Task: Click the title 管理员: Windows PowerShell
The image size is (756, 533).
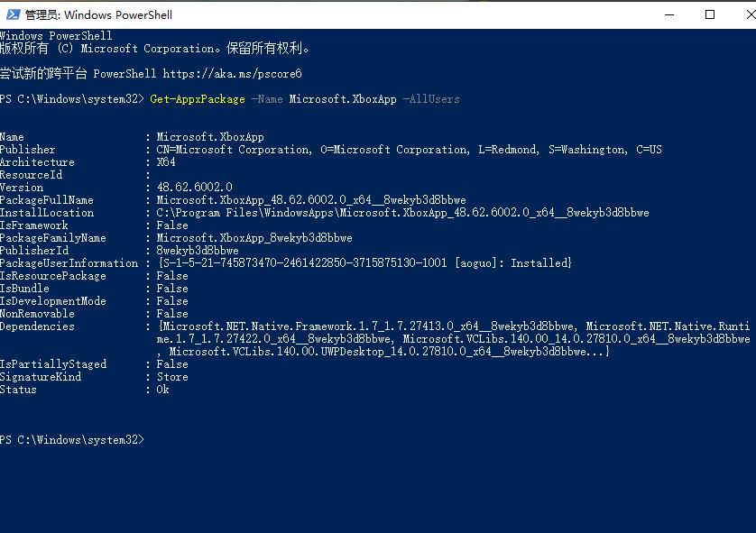Action: click(99, 14)
